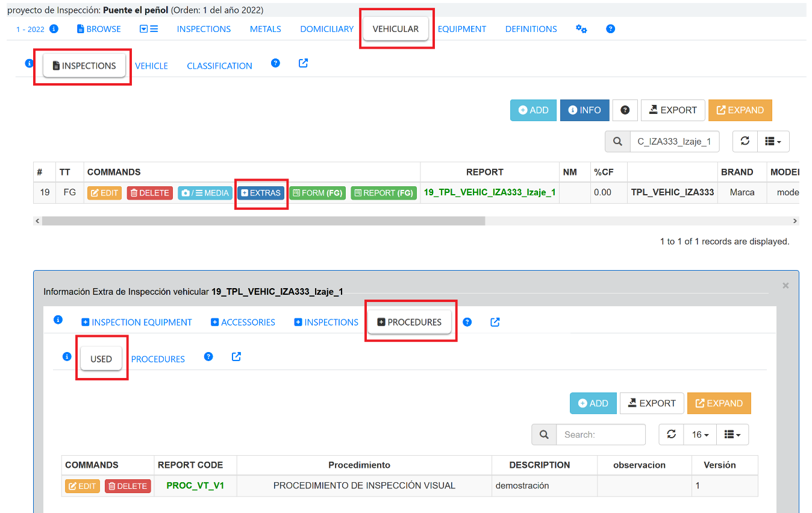Open columns dropdown in procedures panel
The image size is (812, 513).
coord(732,435)
